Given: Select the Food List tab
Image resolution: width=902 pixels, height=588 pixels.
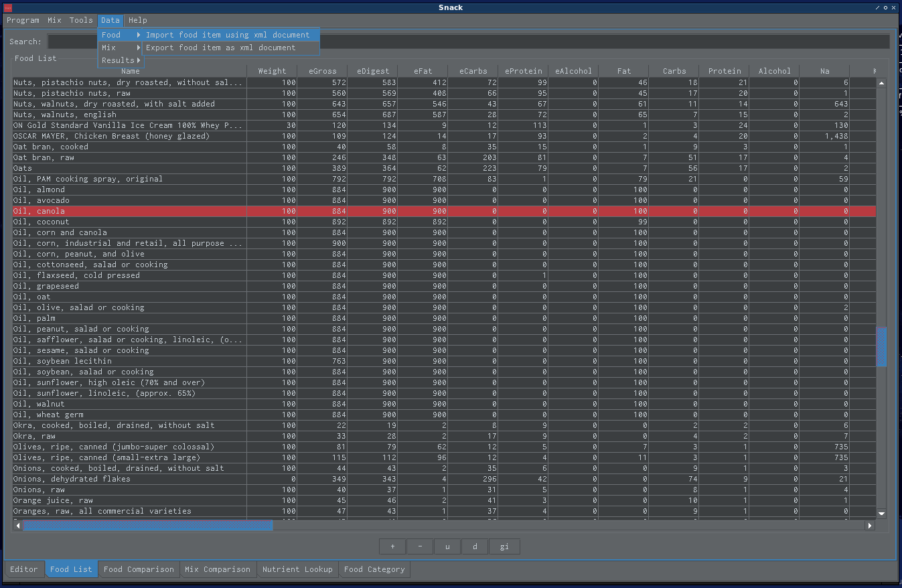Looking at the screenshot, I should pyautogui.click(x=71, y=569).
